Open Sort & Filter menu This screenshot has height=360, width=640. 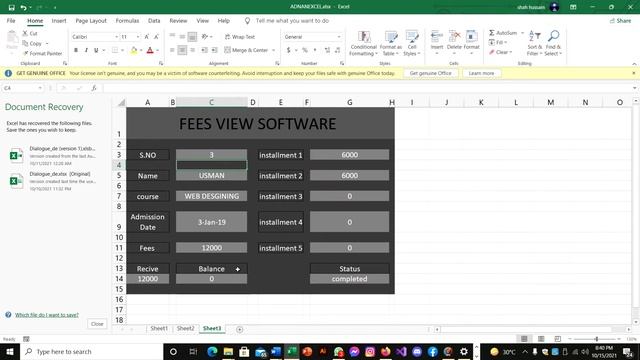click(x=534, y=44)
